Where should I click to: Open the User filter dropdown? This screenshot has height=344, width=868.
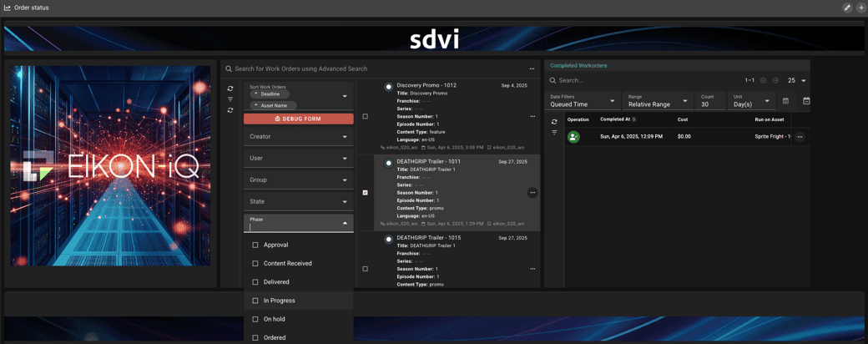coord(299,158)
